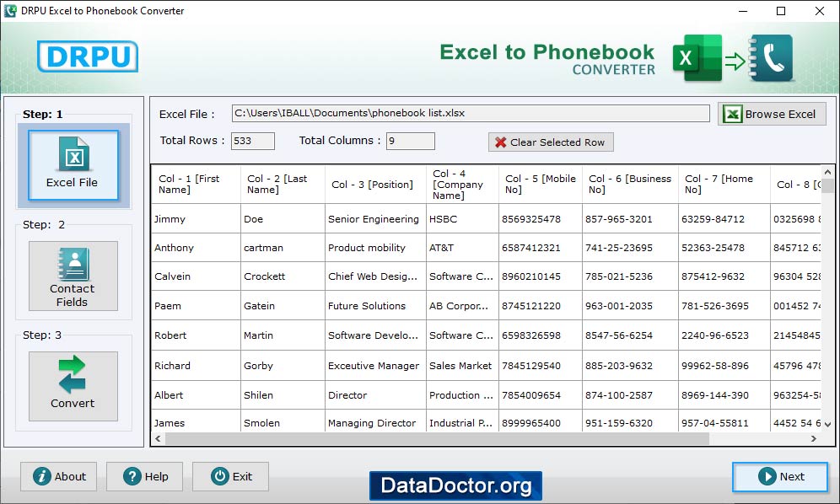Click mobile number 8569325478
840x504 pixels.
click(x=541, y=218)
